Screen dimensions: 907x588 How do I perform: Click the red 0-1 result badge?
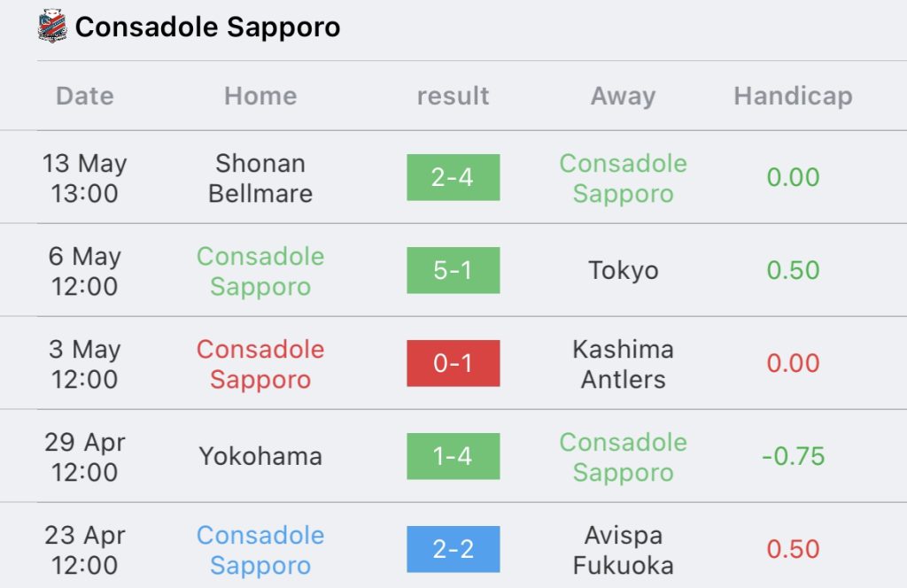(x=453, y=363)
